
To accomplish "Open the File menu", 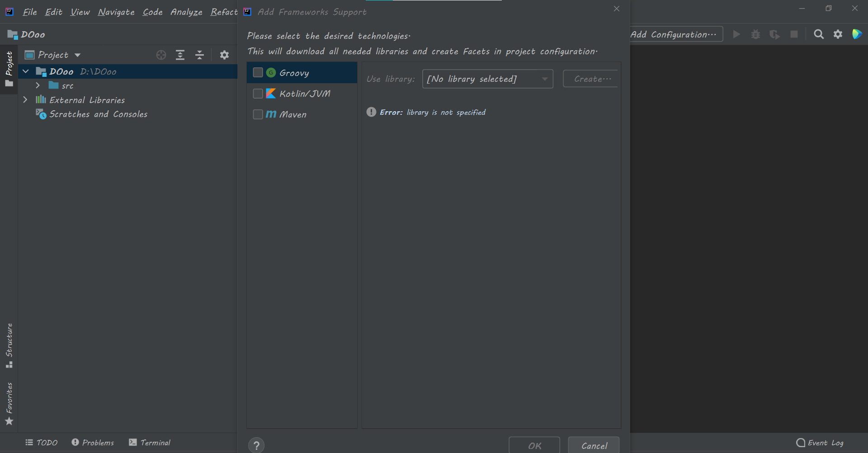I will click(30, 12).
